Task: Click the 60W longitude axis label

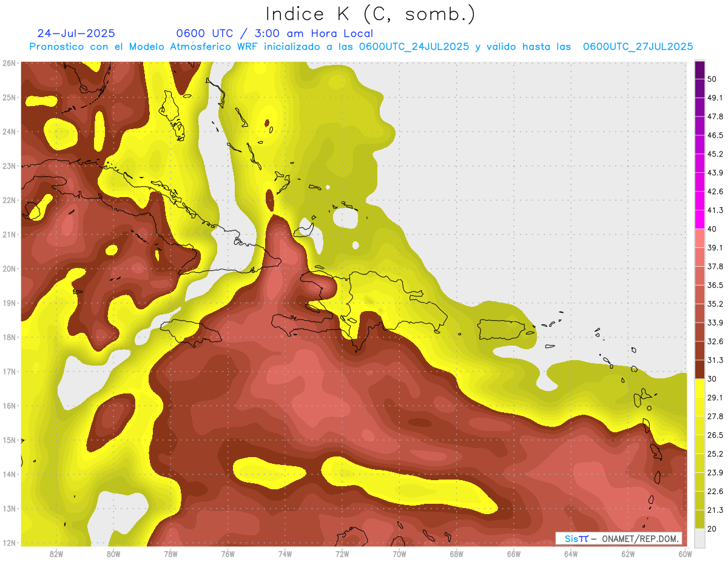Action: pos(685,554)
